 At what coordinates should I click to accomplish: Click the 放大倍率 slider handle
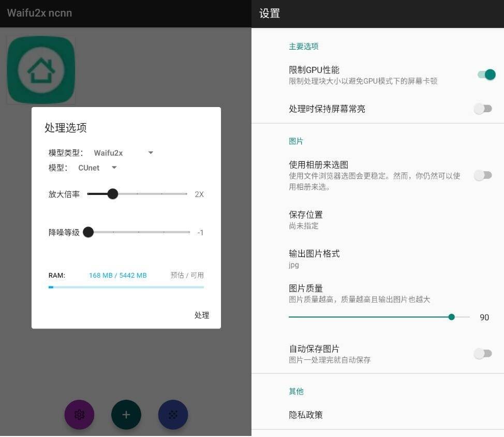point(112,194)
